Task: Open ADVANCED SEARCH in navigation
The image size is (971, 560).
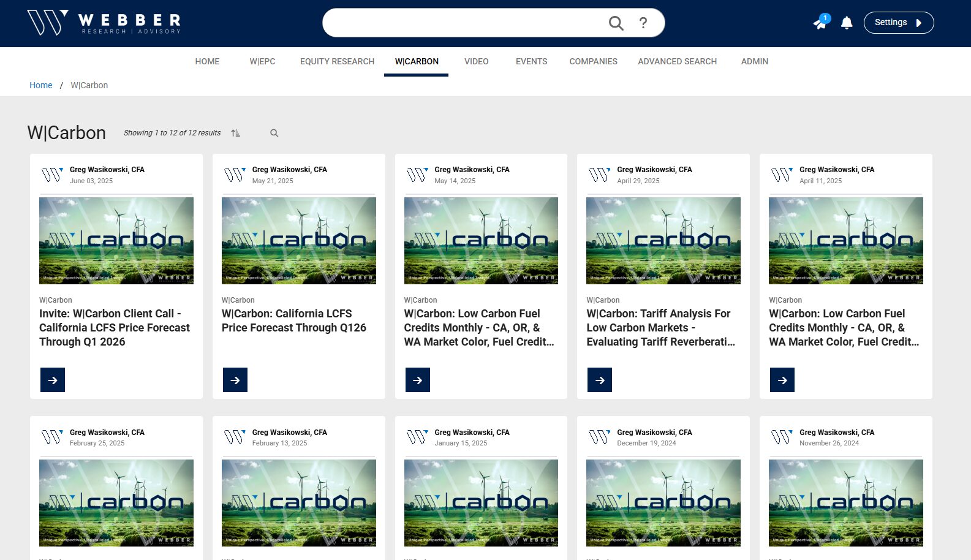Action: coord(677,61)
